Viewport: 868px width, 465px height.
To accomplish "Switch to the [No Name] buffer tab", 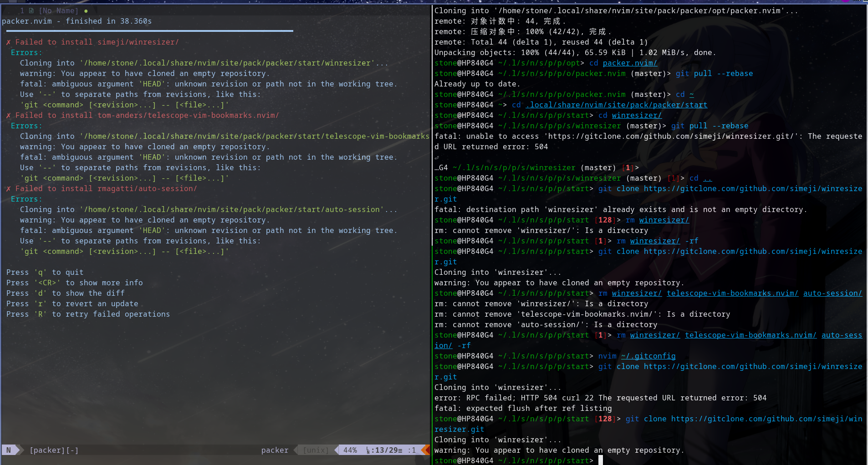I will click(59, 10).
